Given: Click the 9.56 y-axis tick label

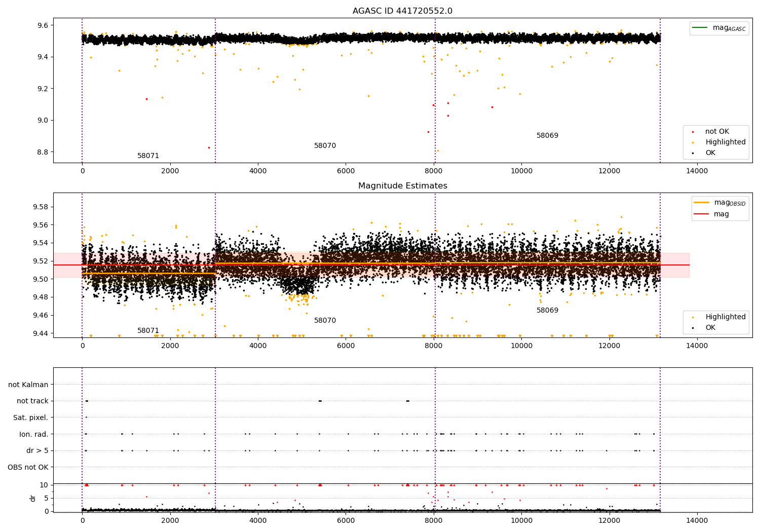Looking at the screenshot, I should [x=41, y=225].
